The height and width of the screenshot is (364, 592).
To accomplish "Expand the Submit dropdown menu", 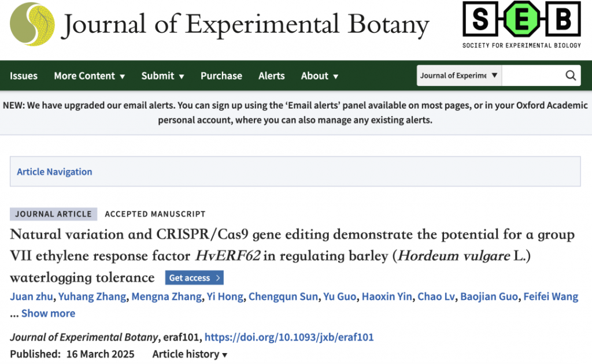I will [162, 76].
